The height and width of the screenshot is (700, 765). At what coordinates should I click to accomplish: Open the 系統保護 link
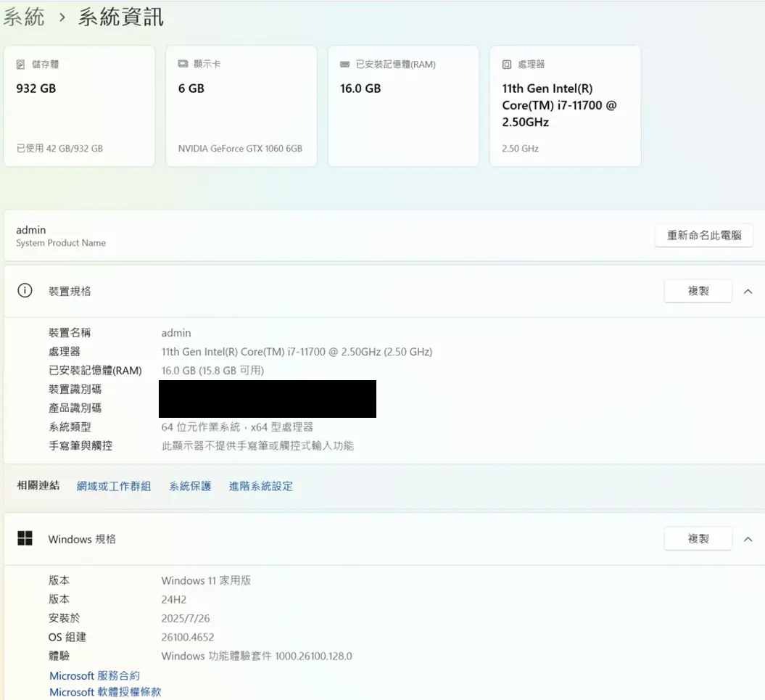[190, 486]
